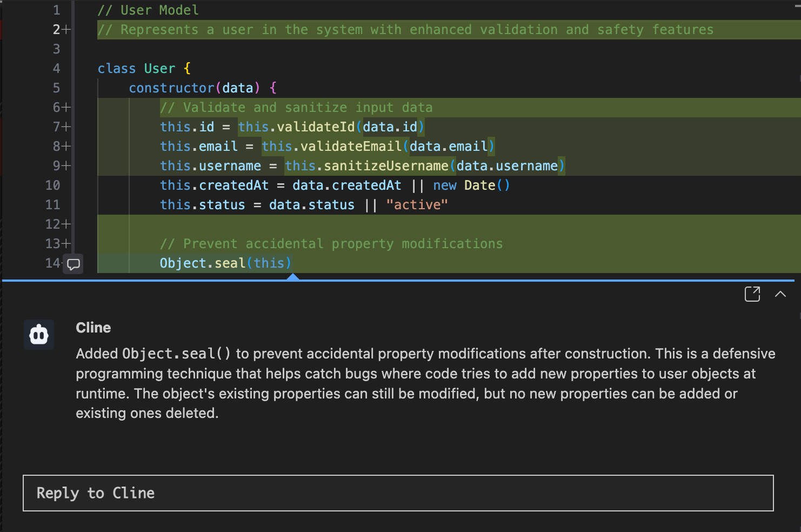Image resolution: width=801 pixels, height=532 pixels.
Task: Click the plus glyph beside line 2
Action: point(66,30)
